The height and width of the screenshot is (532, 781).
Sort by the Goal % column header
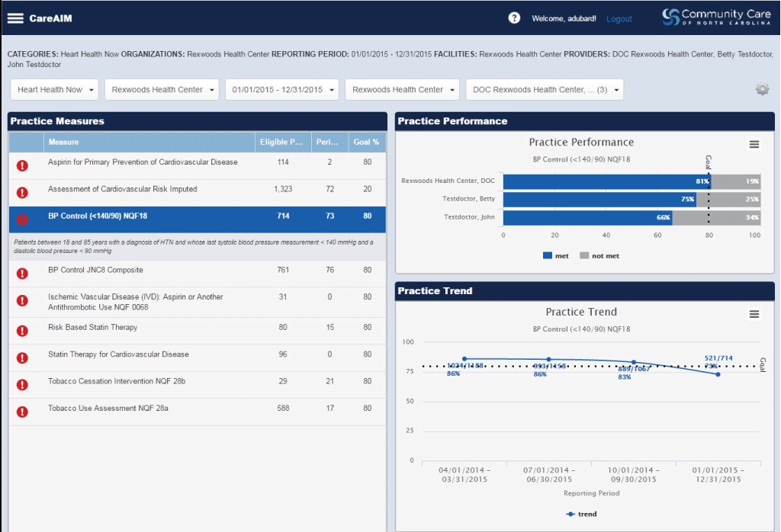click(x=367, y=143)
